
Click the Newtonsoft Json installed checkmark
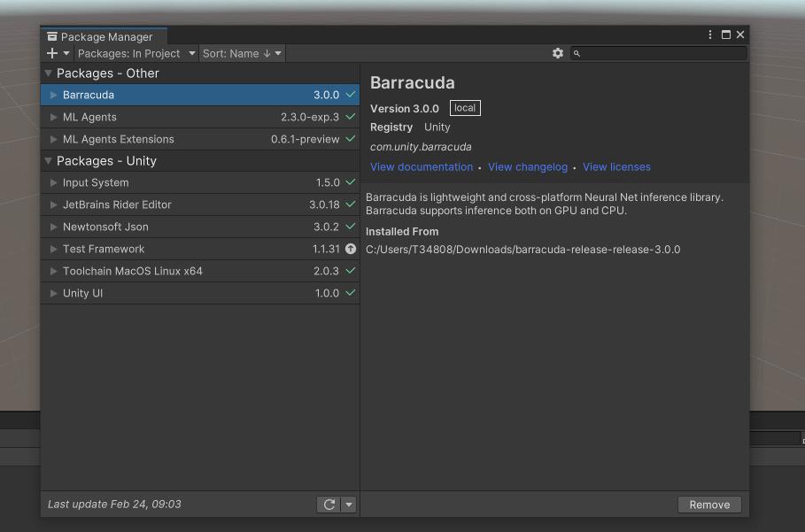pos(351,227)
